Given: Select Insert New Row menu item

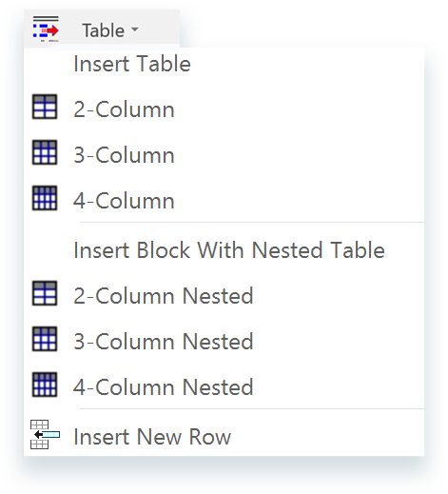Looking at the screenshot, I should [x=224, y=437].
